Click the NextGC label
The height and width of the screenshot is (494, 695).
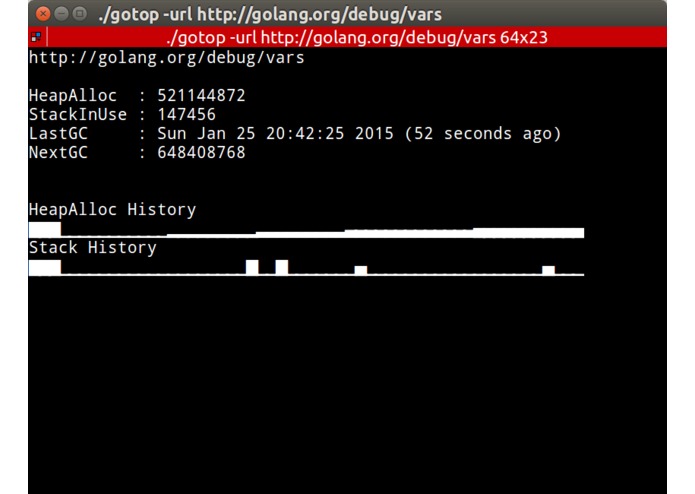click(58, 152)
